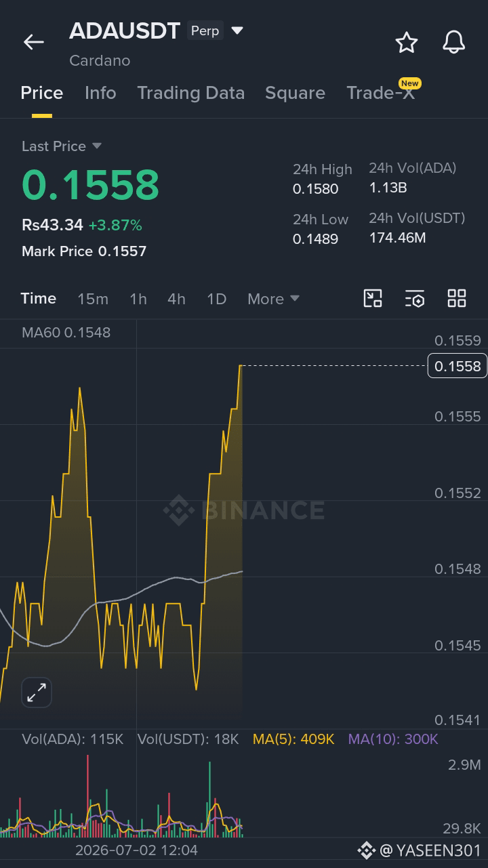The width and height of the screenshot is (488, 868).
Task: Click the MA(10): 300K volume label
Action: tap(393, 739)
